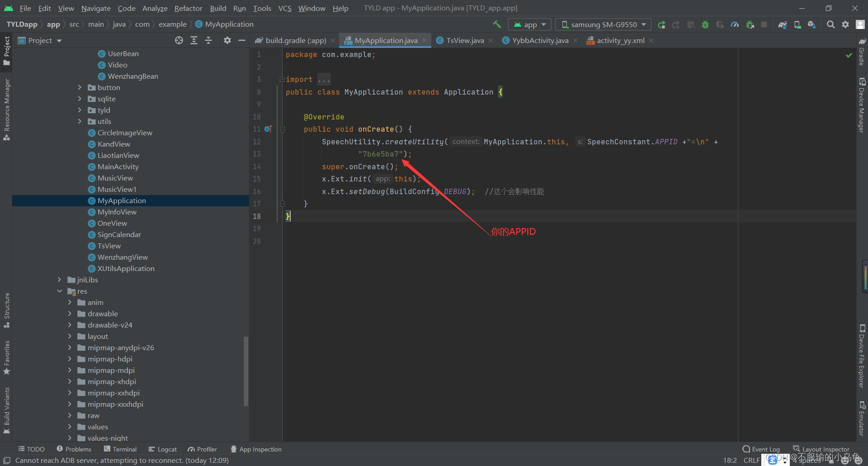The height and width of the screenshot is (466, 868).
Task: Expand the jniLibs folder
Action: coord(59,280)
